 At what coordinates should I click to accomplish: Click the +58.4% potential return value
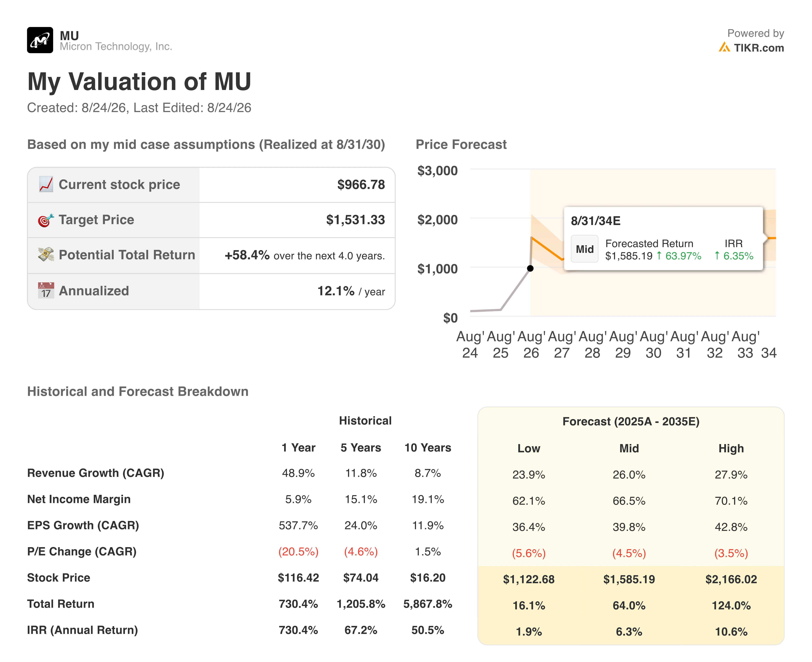coord(247,255)
